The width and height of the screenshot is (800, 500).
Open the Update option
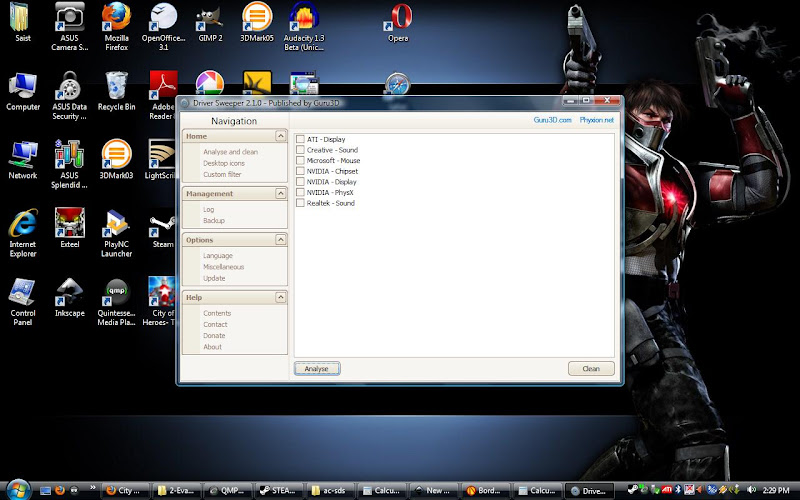pos(214,279)
